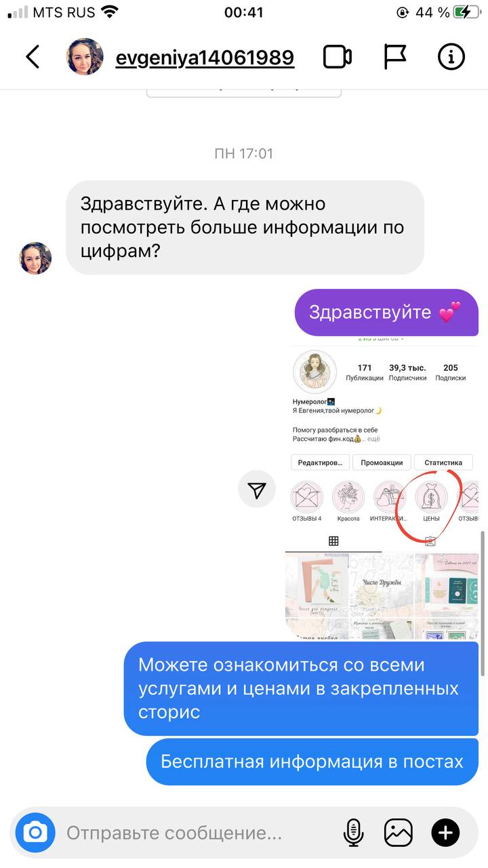
Task: Tap the message about закрепленных сторис
Action: pyautogui.click(x=301, y=689)
